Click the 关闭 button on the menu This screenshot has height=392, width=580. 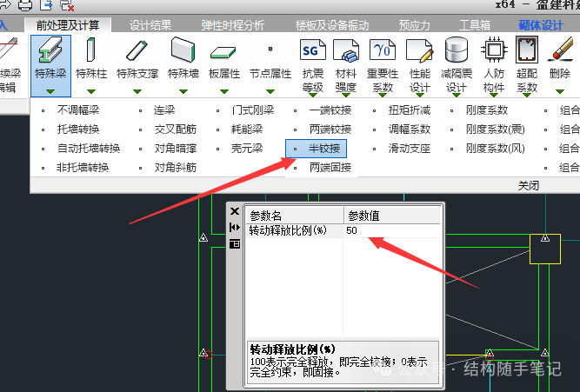click(x=529, y=186)
